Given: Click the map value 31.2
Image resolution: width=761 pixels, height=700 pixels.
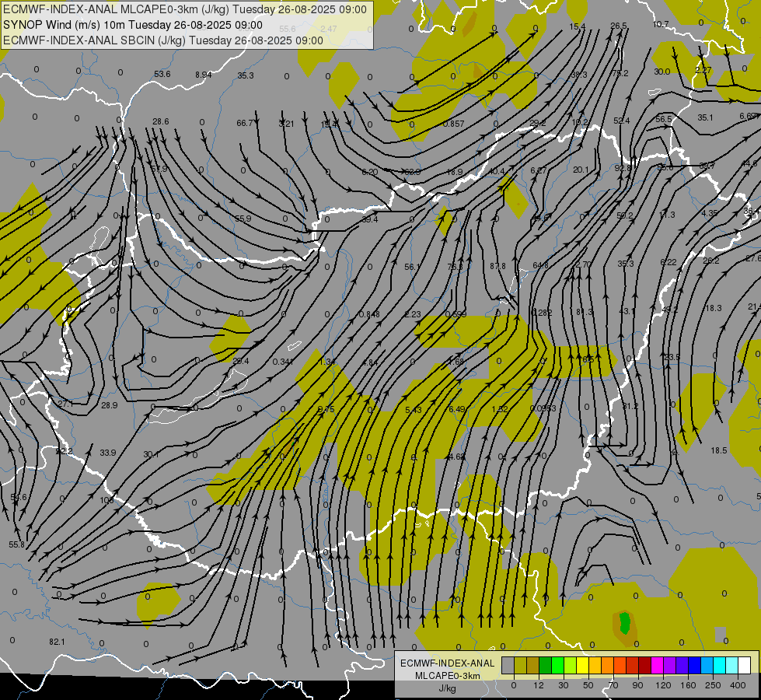Looking at the screenshot, I should coord(630,406).
